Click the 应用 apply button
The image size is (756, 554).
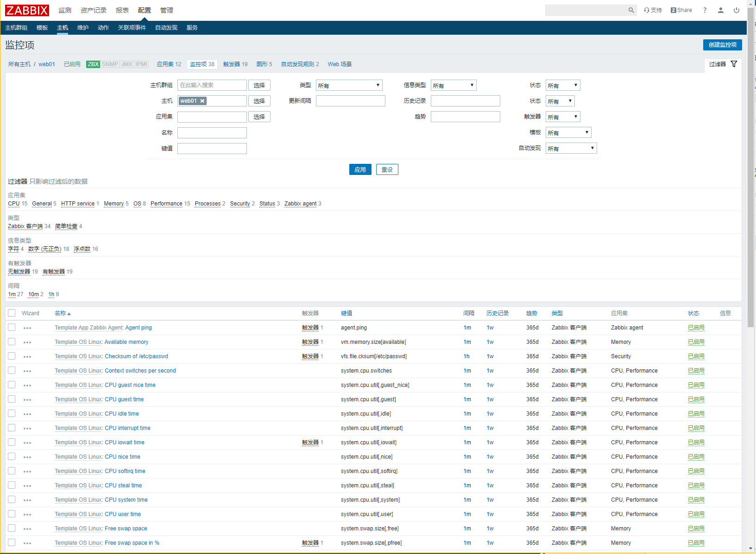coord(360,169)
